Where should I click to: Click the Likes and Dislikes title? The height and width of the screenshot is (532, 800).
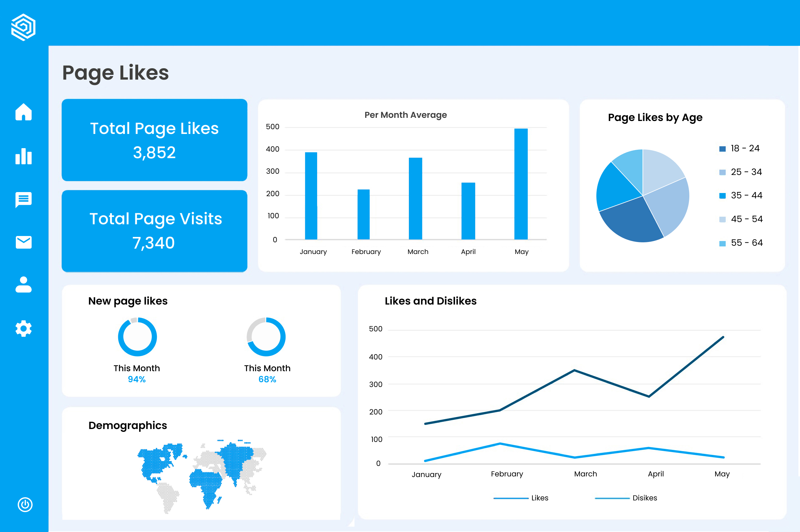pos(431,301)
